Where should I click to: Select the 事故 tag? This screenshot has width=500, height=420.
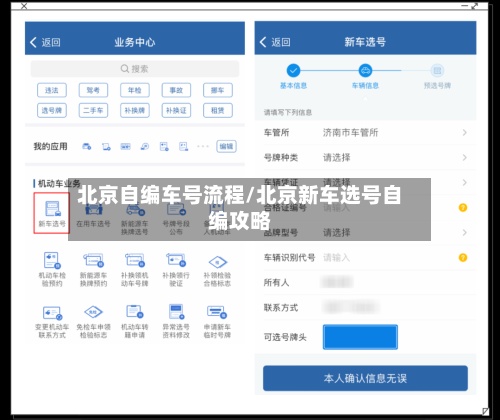pyautogui.click(x=176, y=90)
